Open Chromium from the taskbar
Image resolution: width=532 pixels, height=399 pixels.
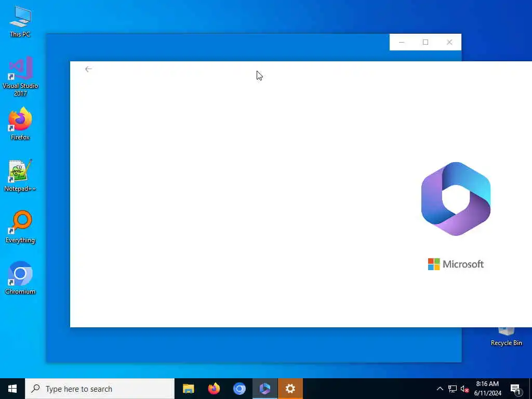pyautogui.click(x=239, y=389)
